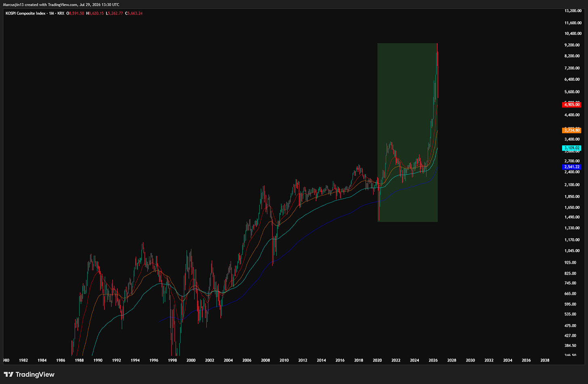Click the 2000 label on time axis

191,360
